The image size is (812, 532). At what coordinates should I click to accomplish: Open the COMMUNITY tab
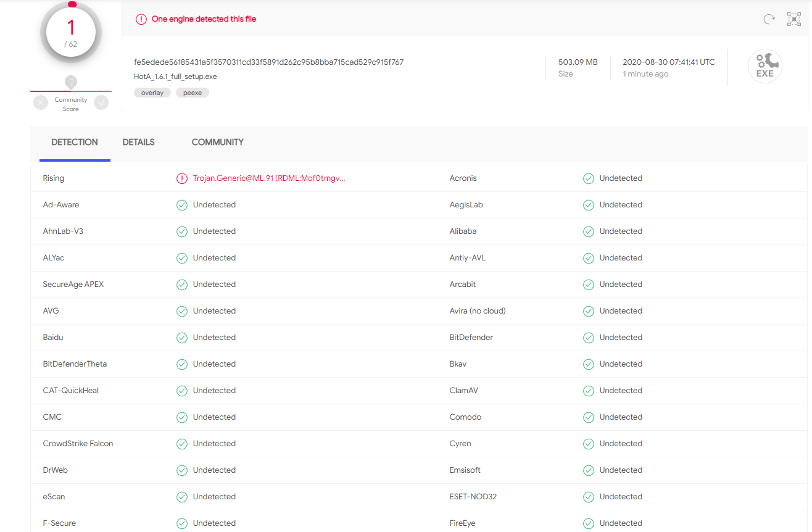(218, 142)
